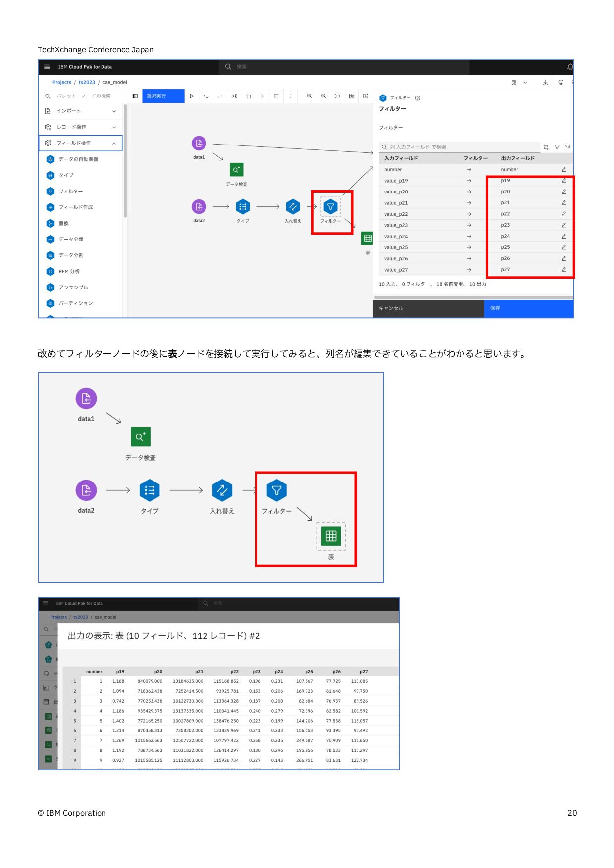Screen dimensions: 614x868
Task: Open the tx2023 breadcrumb link
Action: 87,83
